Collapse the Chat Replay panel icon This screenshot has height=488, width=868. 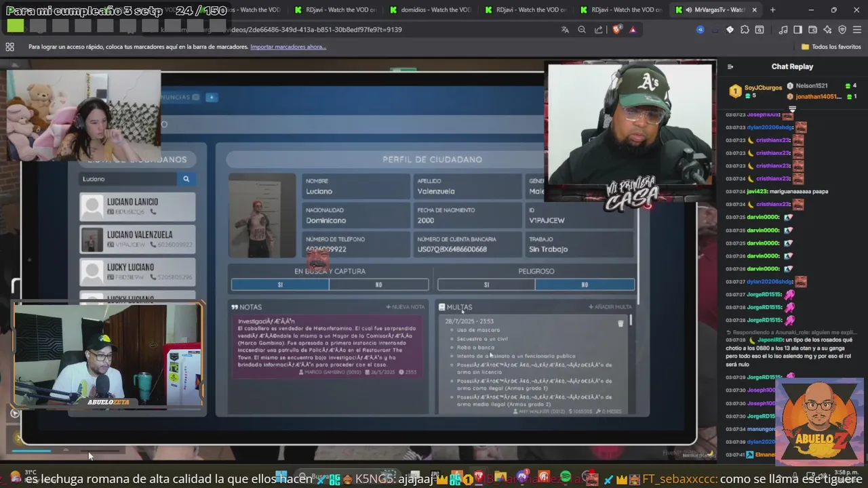pos(730,66)
